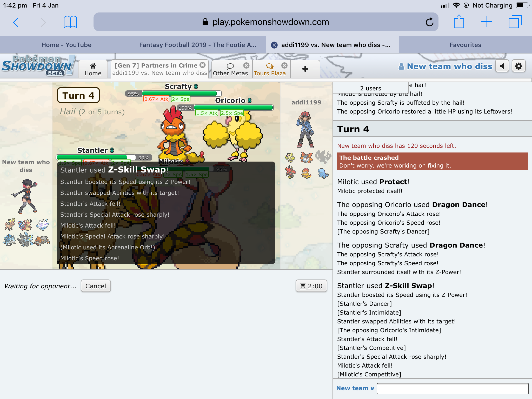
Task: Click Scrafty's 0.67× Atk status badge
Action: [x=156, y=99]
